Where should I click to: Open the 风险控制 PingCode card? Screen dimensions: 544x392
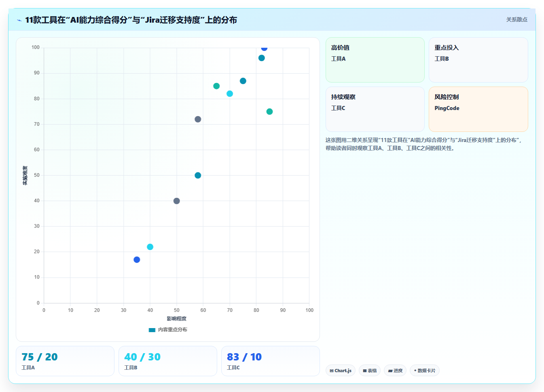click(x=478, y=109)
